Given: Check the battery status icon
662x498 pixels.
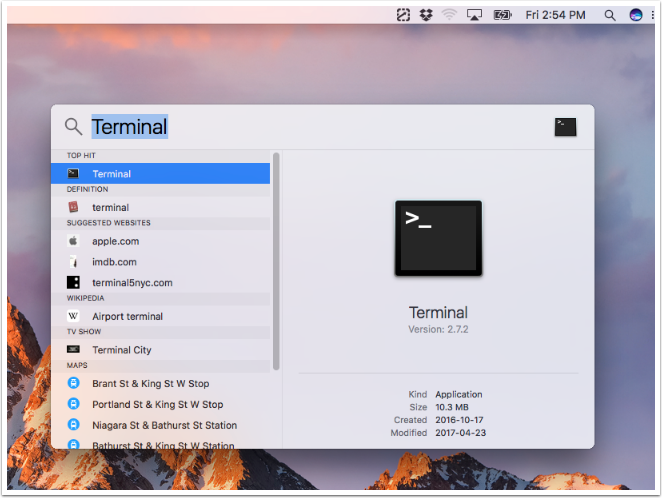Looking at the screenshot, I should [502, 15].
